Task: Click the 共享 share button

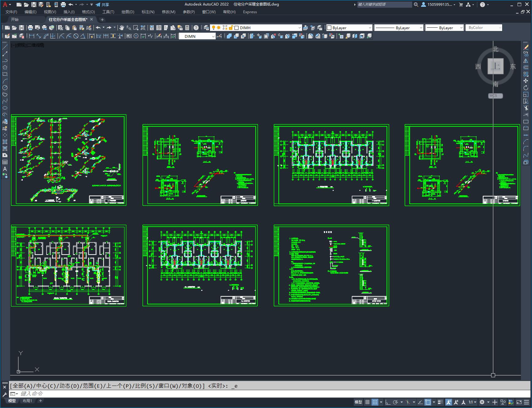Action: click(102, 5)
